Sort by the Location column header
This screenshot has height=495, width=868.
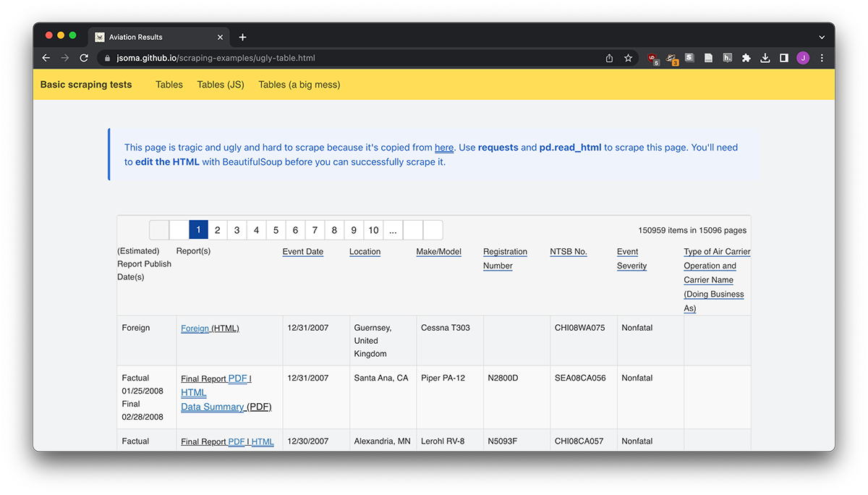(365, 252)
